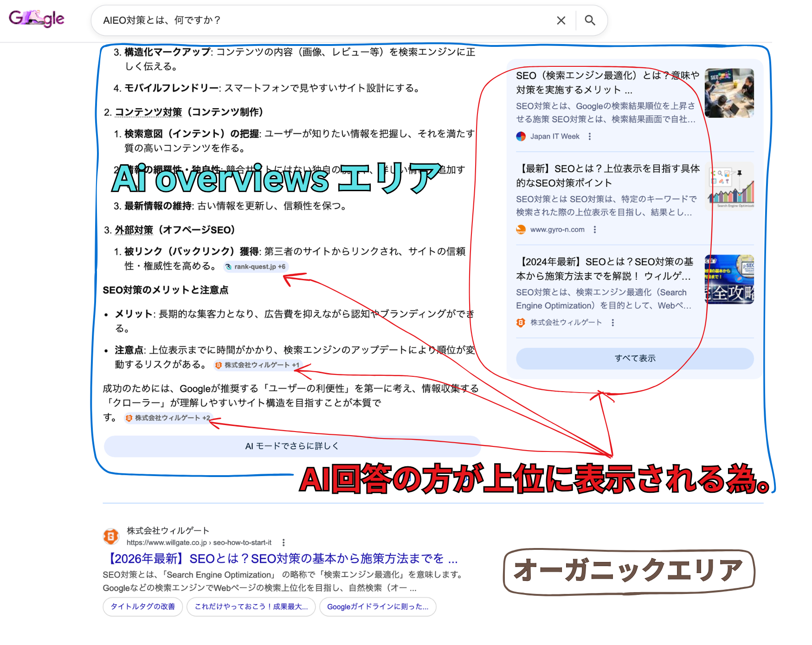Click the magnifying glass search icon
Image resolution: width=812 pixels, height=645 pixels.
pos(590,20)
